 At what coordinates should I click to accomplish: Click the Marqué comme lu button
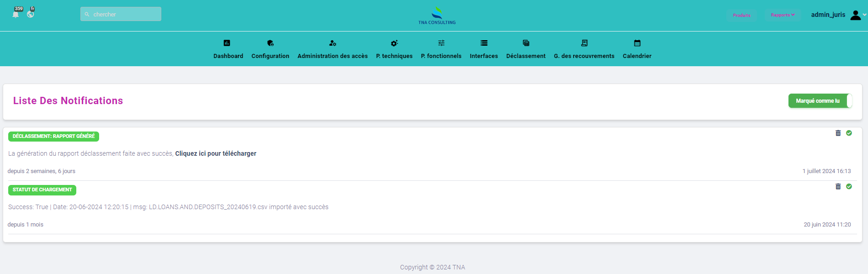click(817, 101)
